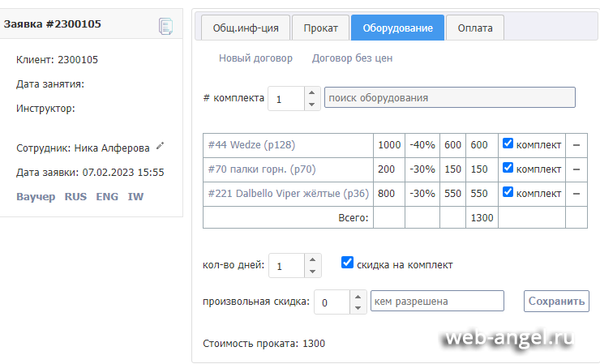
Task: Select the Ваучер link in the left panel
Action: 36,197
